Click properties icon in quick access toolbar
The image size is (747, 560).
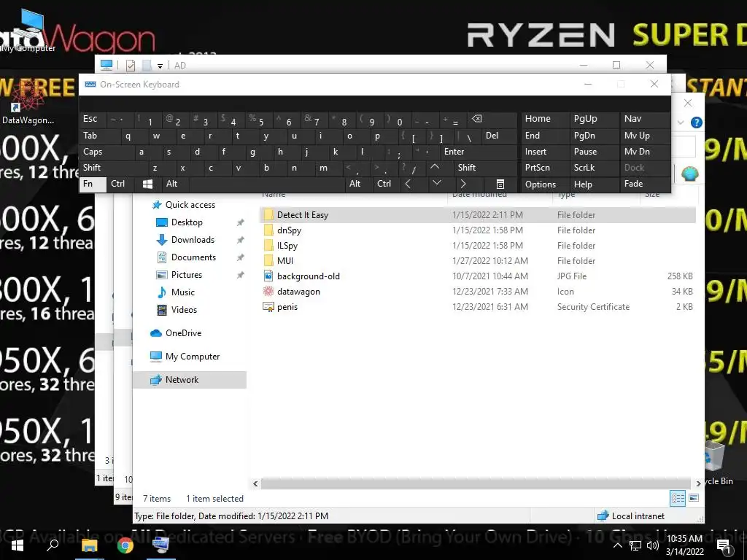coord(130,65)
